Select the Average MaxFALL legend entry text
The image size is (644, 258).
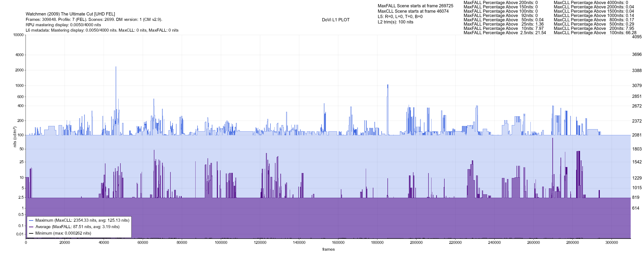(x=77, y=227)
